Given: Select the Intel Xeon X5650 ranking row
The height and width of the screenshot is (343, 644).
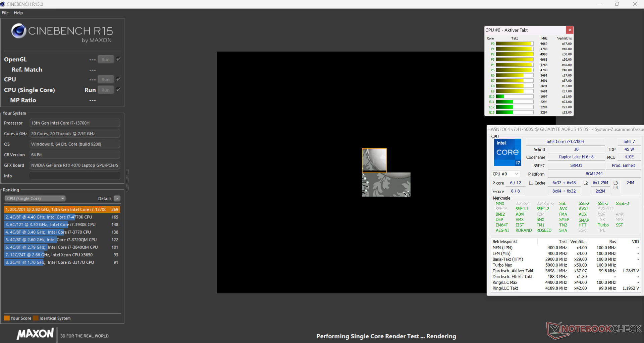Looking at the screenshot, I should [62, 255].
